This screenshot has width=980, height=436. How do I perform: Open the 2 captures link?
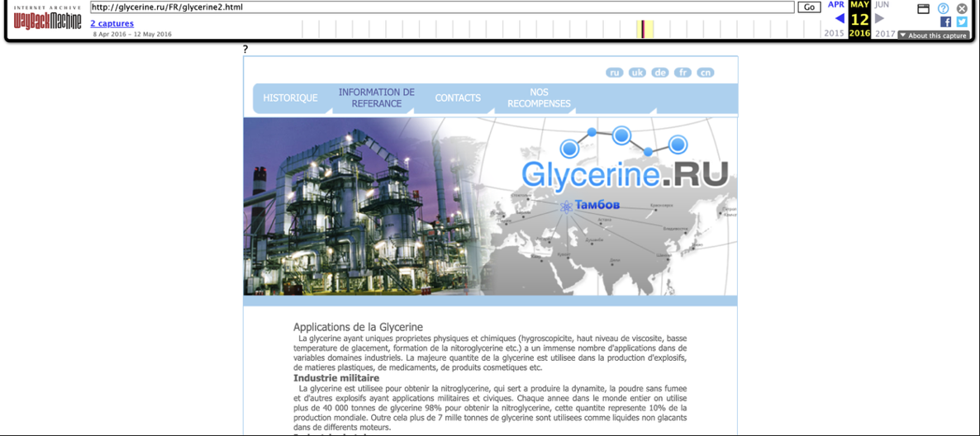point(112,24)
